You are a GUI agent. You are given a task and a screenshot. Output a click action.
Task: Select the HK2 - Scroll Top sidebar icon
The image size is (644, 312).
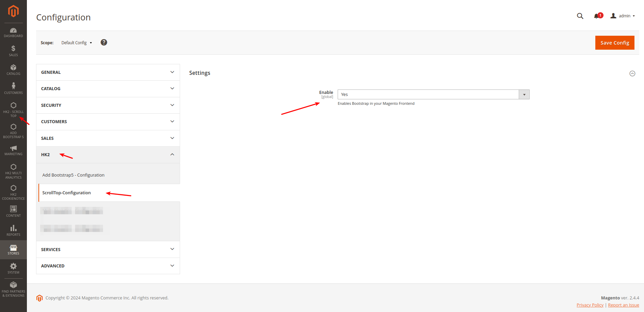pyautogui.click(x=13, y=107)
